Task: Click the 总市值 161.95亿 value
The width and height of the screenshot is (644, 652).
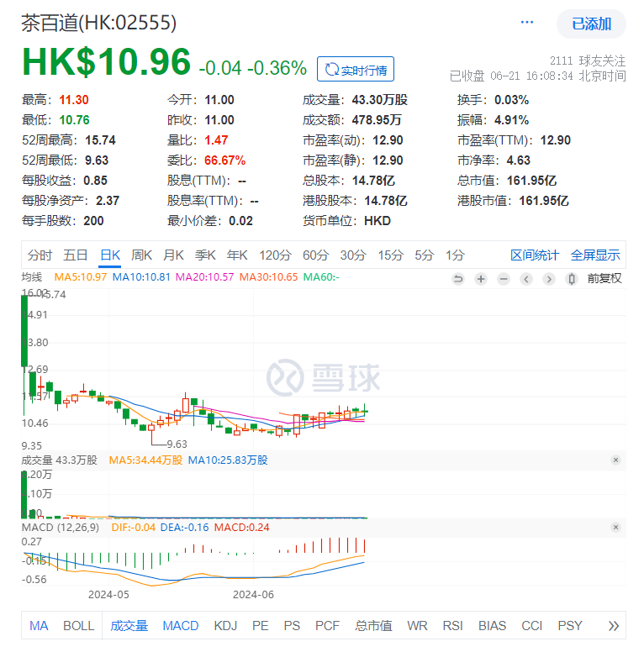Action: [x=531, y=181]
